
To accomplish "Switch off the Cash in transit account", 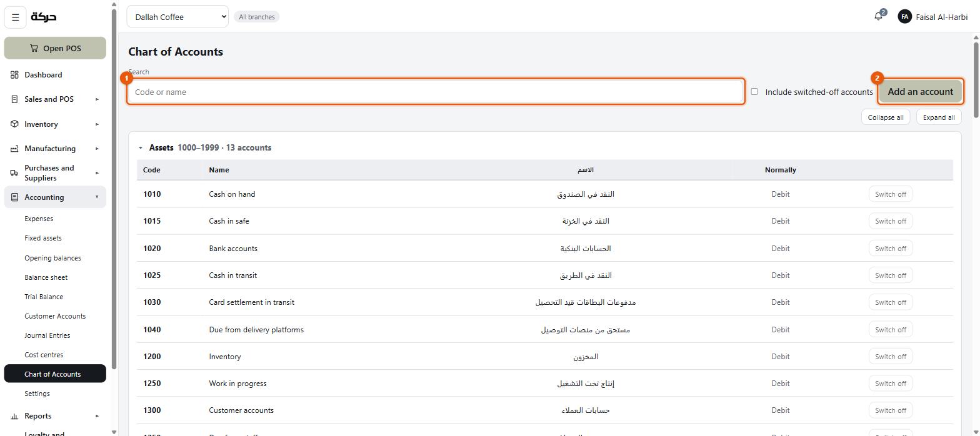I will pos(890,275).
